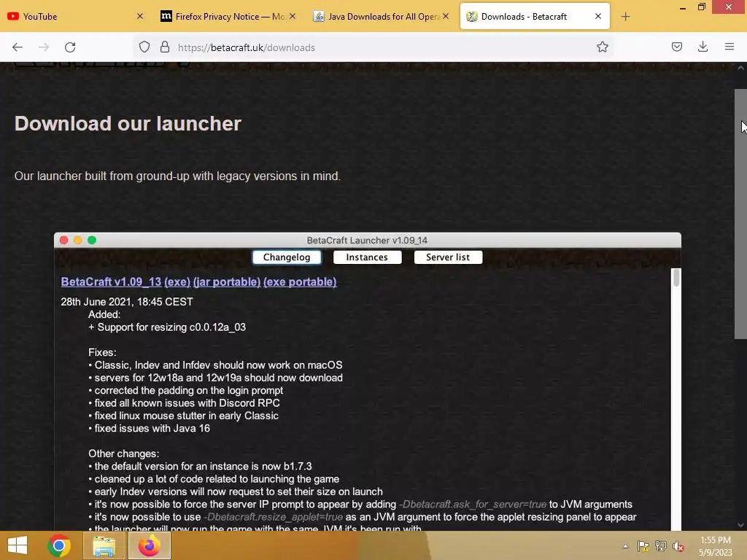Image resolution: width=747 pixels, height=560 pixels.
Task: Switch to the Firefox Privacy Notice tab
Action: click(224, 16)
